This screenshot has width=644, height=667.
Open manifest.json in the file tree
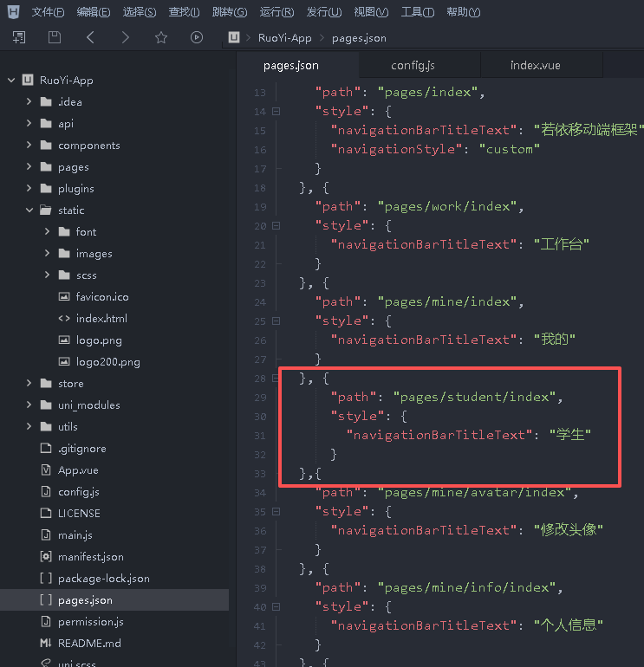90,557
